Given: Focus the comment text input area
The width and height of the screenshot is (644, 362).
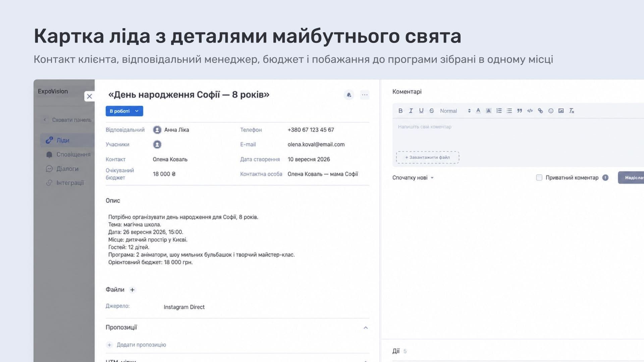Looking at the screenshot, I should (x=518, y=134).
